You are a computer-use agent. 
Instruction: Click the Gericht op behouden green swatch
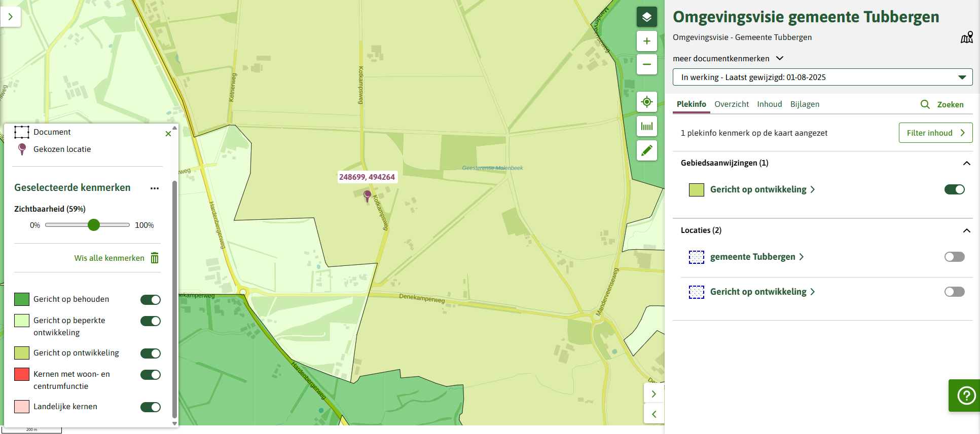22,299
